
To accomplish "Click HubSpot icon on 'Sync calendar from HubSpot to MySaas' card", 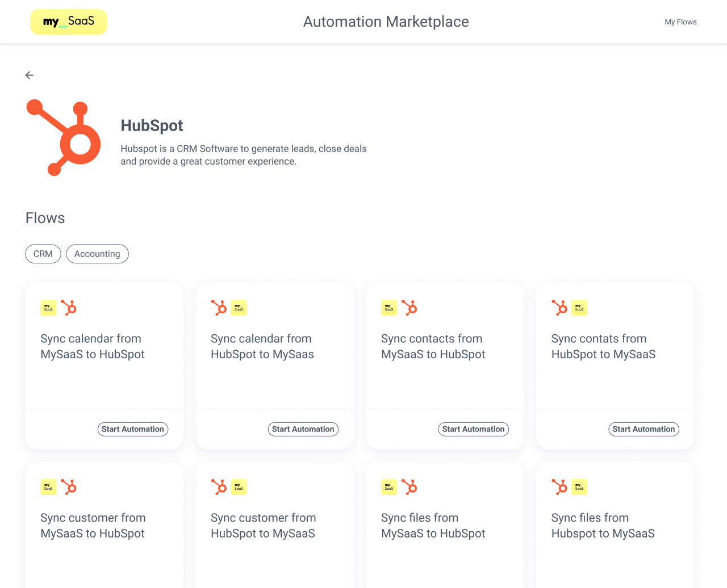I will [219, 308].
